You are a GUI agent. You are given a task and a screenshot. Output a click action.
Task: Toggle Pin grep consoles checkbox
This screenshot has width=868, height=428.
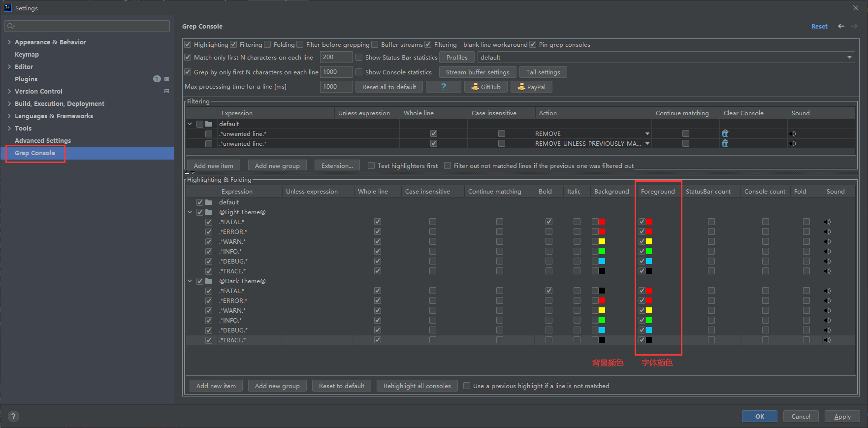533,44
